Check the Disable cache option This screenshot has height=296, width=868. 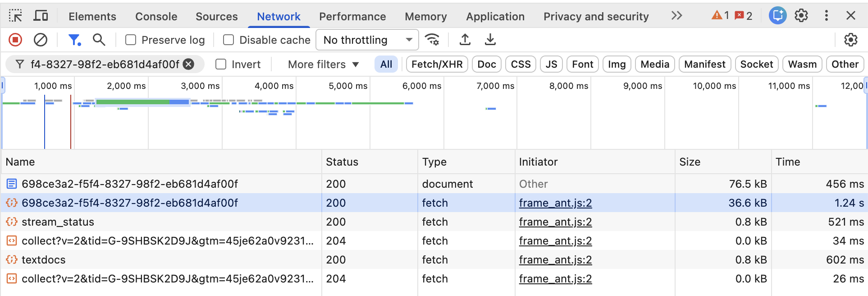click(228, 40)
